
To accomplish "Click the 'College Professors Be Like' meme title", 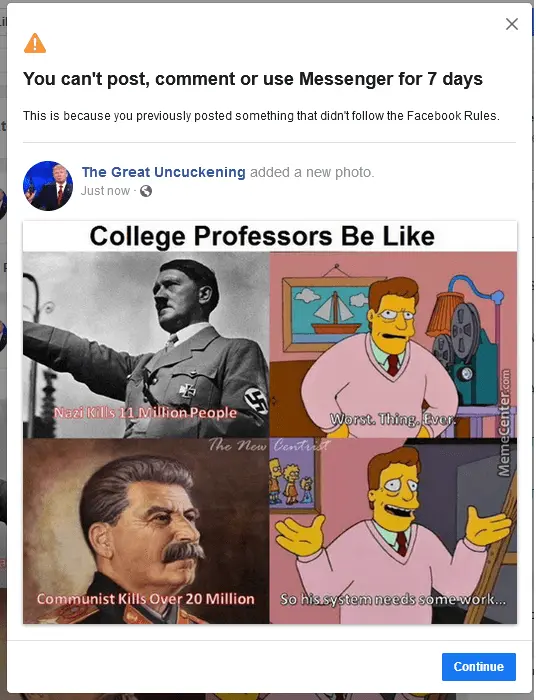I will [x=262, y=236].
